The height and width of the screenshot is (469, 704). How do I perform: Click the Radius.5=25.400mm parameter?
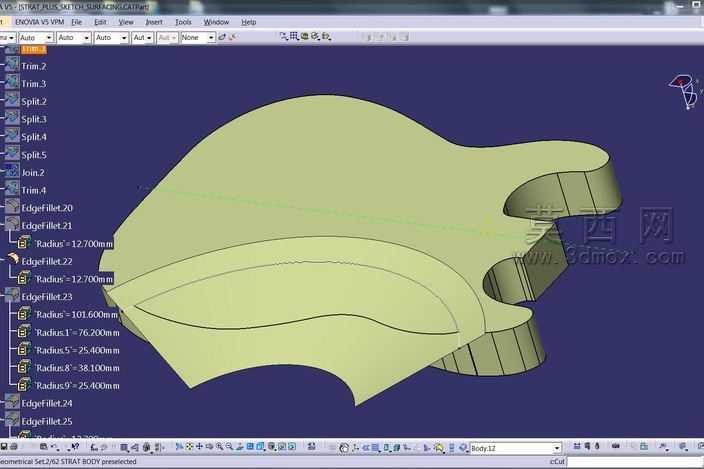pyautogui.click(x=77, y=350)
